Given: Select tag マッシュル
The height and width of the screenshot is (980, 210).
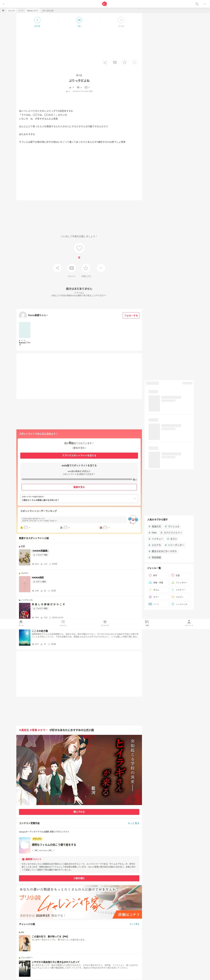Looking at the screenshot, I should tap(172, 527).
